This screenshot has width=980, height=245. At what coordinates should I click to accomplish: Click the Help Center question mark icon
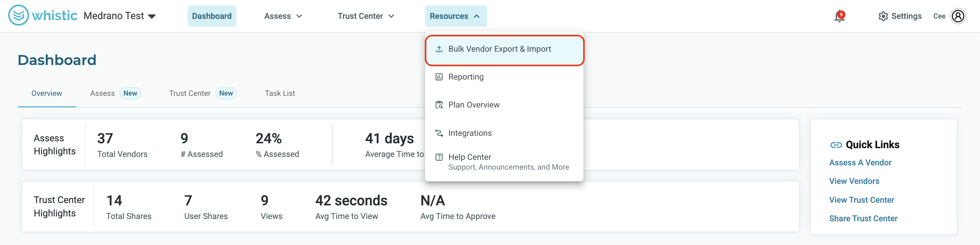[x=439, y=157]
